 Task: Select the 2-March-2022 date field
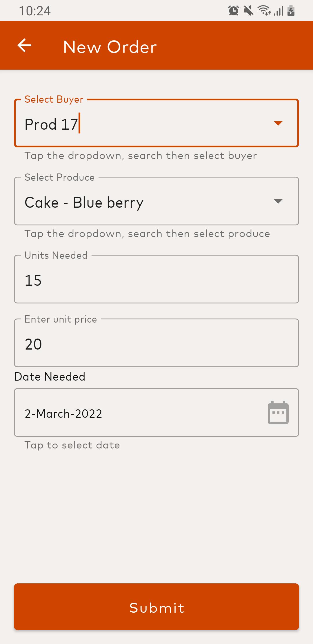tap(156, 413)
